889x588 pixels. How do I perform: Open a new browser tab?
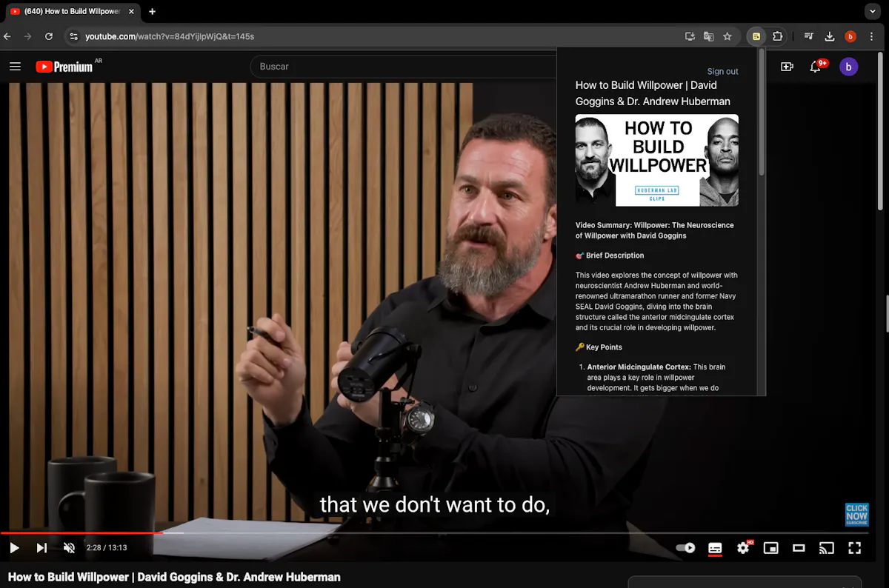click(x=152, y=11)
